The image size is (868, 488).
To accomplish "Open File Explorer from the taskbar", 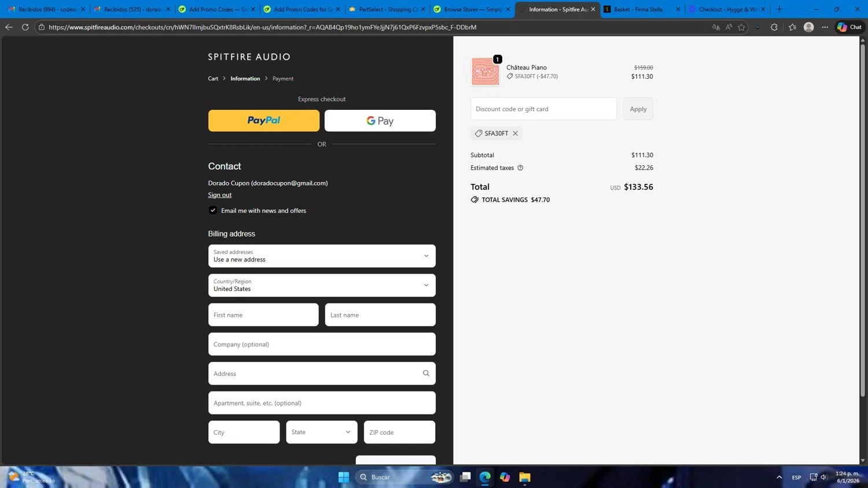I will pyautogui.click(x=524, y=477).
